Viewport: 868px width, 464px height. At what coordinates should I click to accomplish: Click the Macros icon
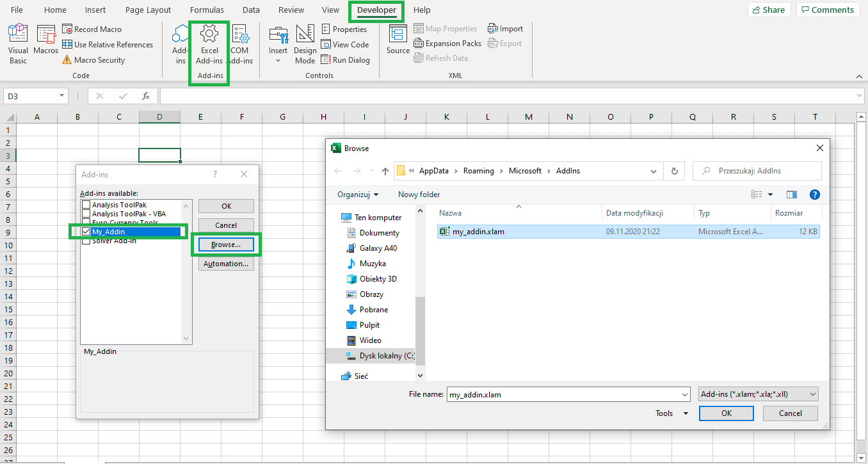45,42
